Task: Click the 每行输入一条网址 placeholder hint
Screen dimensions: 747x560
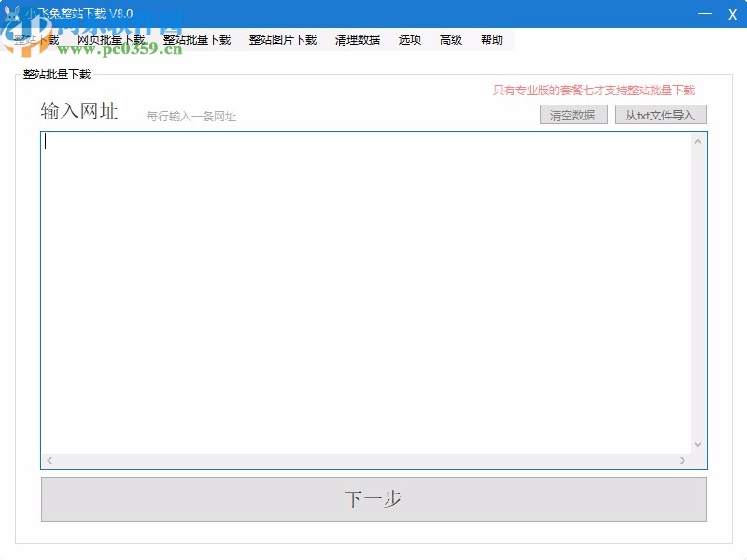Action: [190, 115]
